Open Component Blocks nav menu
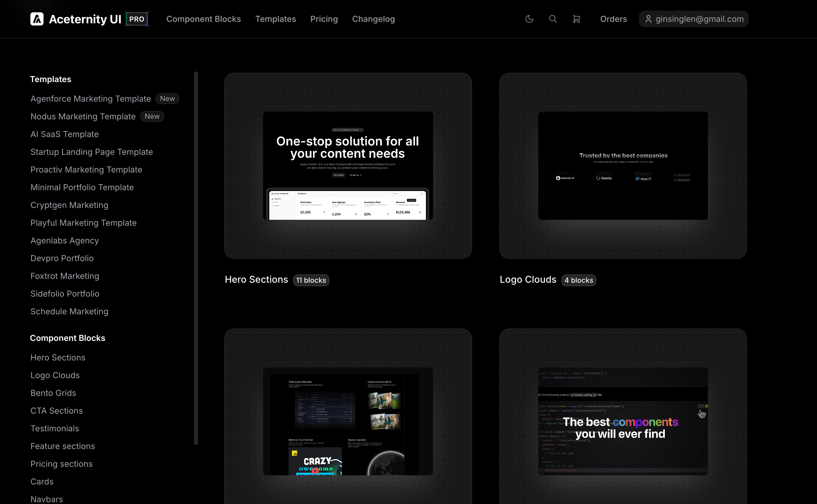Screen dimensions: 817x504 [203, 19]
